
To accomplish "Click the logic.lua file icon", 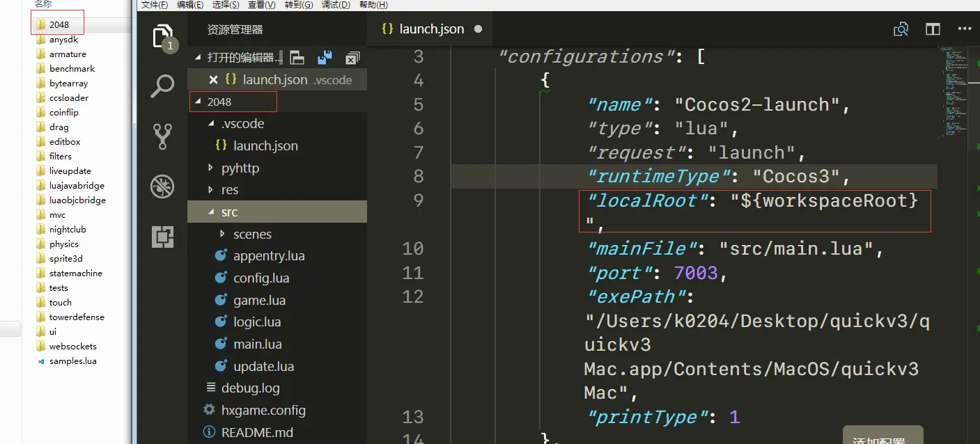I will (x=221, y=322).
